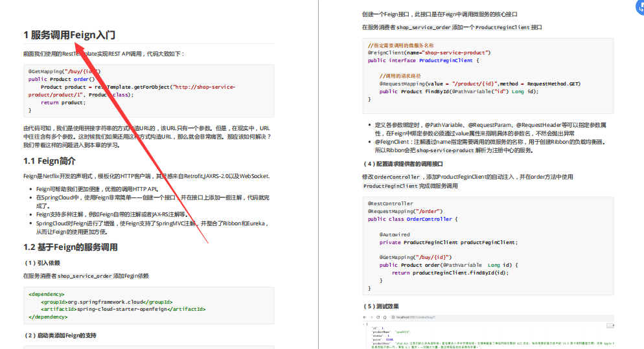Click the home icon in embedded browser screenshot

[x=385, y=317]
